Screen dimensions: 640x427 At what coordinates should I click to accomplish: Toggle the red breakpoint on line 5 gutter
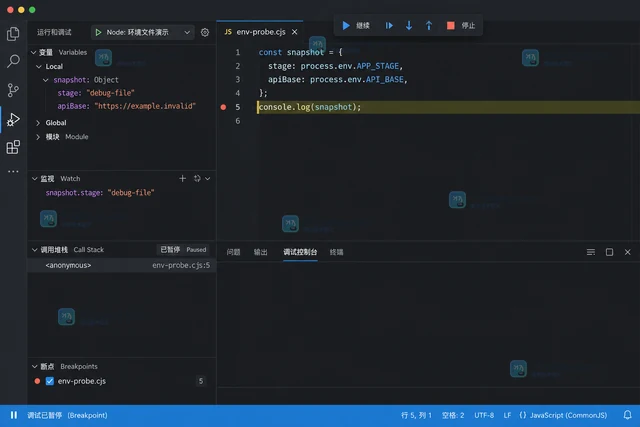(223, 107)
